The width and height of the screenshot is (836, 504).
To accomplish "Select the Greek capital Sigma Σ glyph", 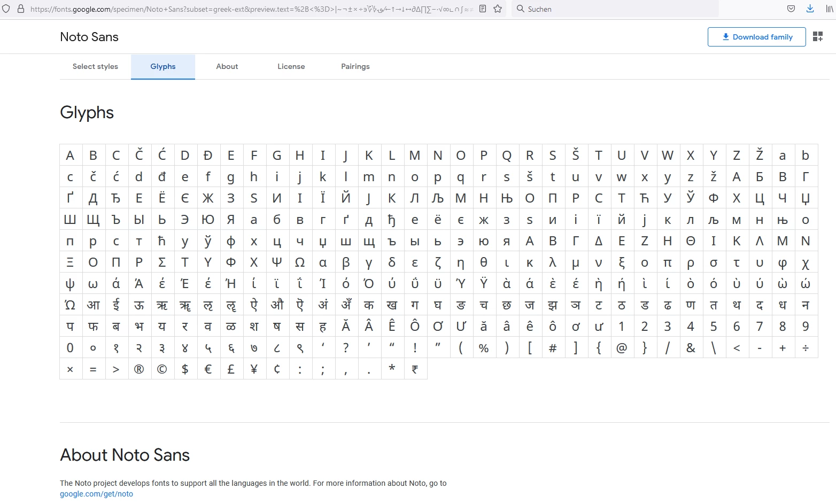I will click(162, 262).
